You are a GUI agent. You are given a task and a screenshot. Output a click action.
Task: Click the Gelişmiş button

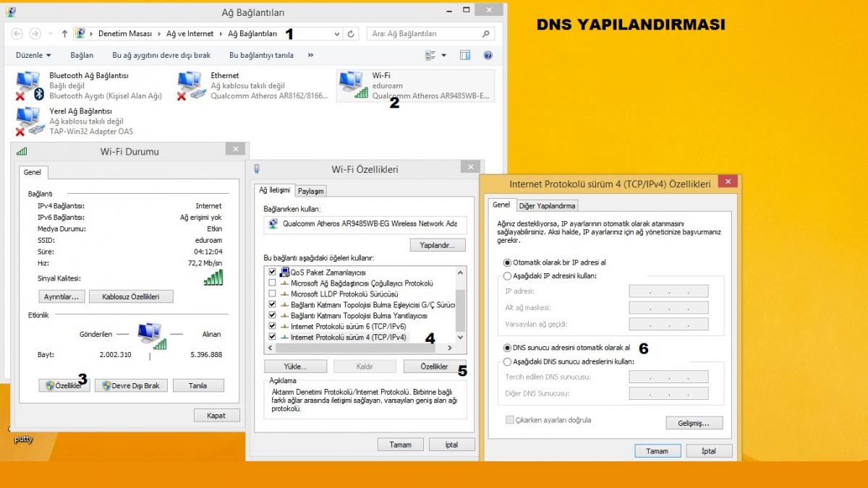(x=694, y=423)
